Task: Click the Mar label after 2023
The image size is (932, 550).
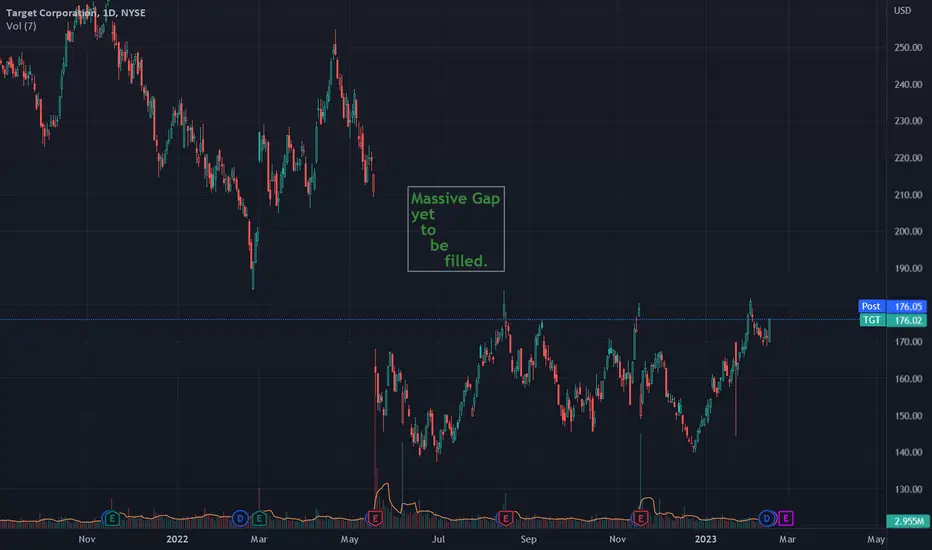Action: 787,539
